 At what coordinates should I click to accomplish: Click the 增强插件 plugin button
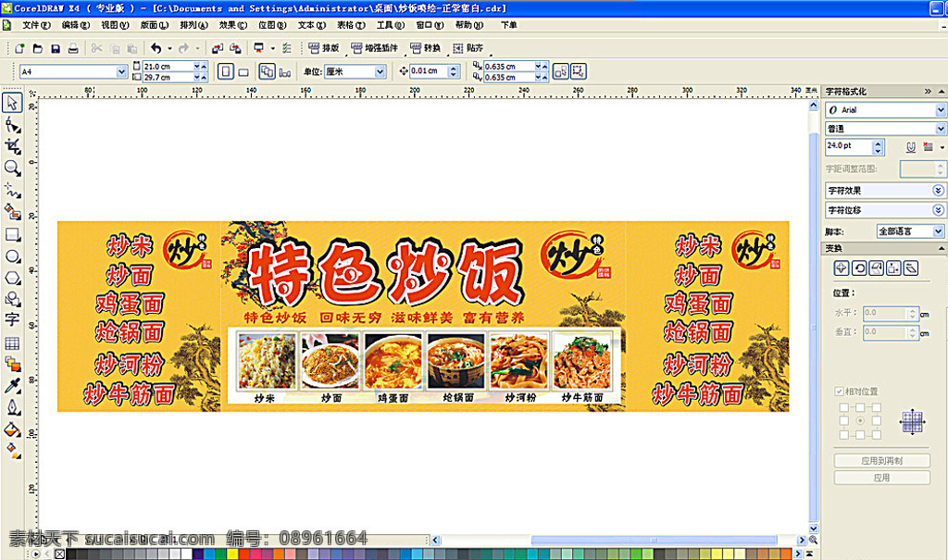(374, 48)
